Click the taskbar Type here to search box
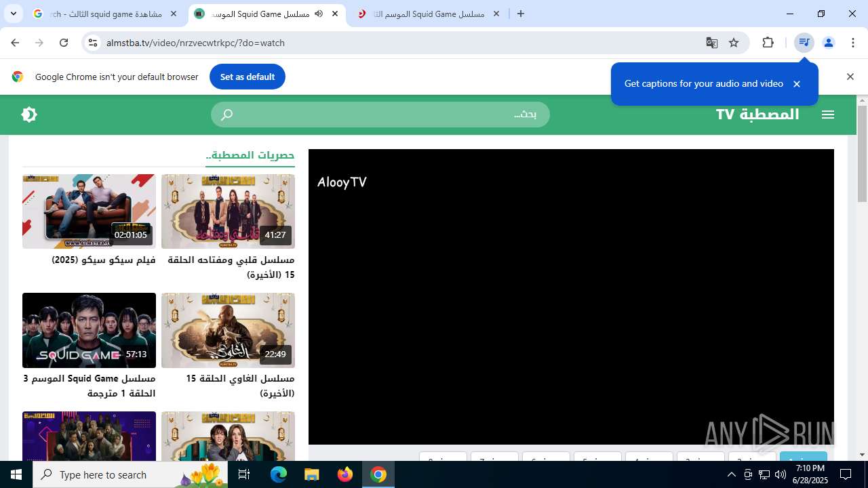This screenshot has height=488, width=868. point(131,474)
